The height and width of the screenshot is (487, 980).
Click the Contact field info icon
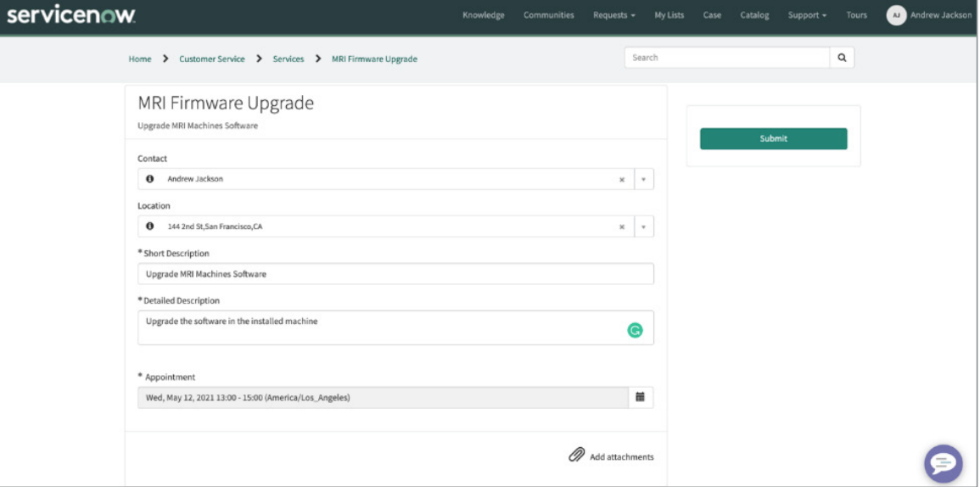[150, 179]
